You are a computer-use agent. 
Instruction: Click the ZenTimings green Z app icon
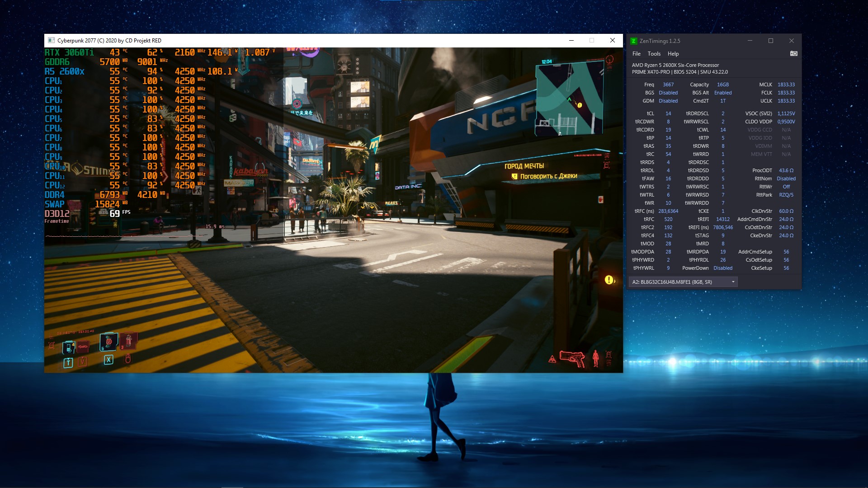coord(634,41)
